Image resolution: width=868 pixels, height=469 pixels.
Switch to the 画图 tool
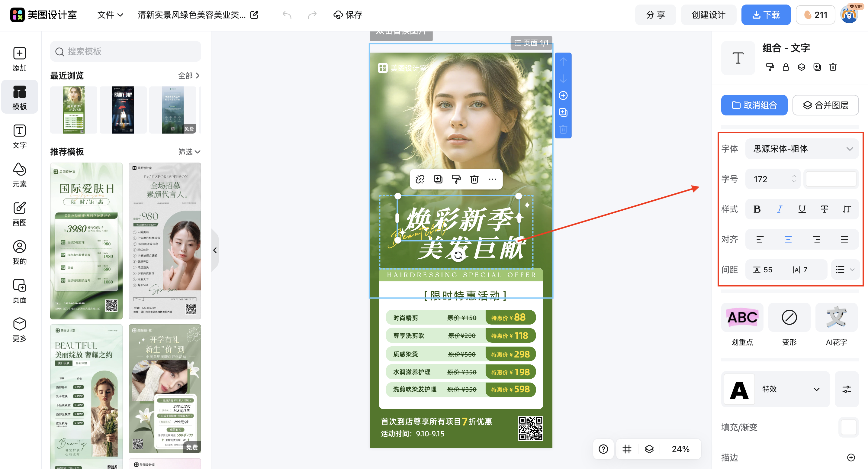tap(19, 213)
